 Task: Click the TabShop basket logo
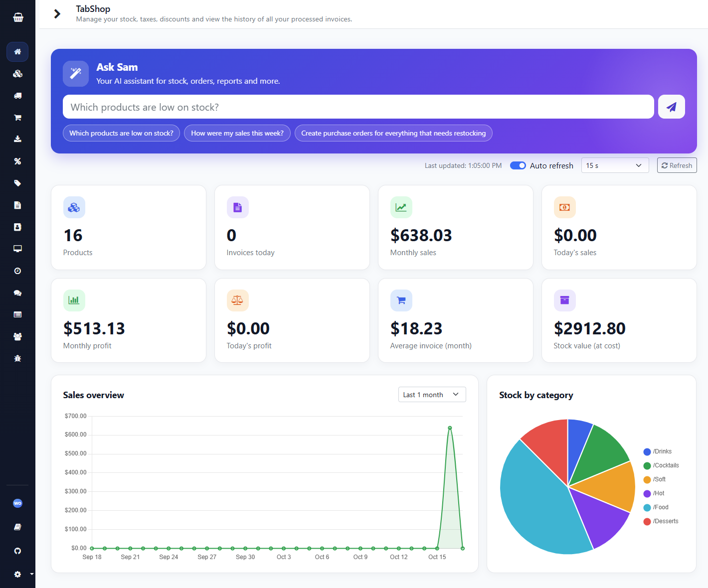pos(18,17)
